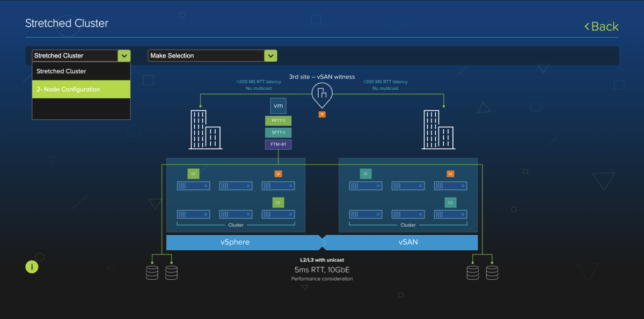Click the '5ms RTT, 10GbE' text
This screenshot has width=644, height=319.
pyautogui.click(x=322, y=270)
